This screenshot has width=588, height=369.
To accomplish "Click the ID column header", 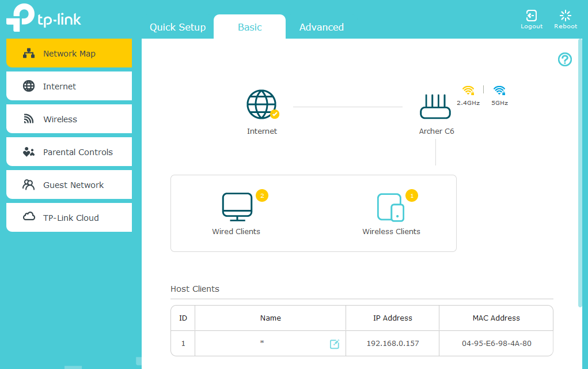I will pyautogui.click(x=183, y=318).
